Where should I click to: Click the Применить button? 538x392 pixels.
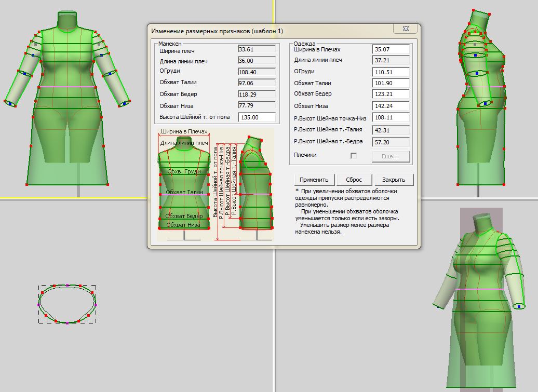(314, 180)
